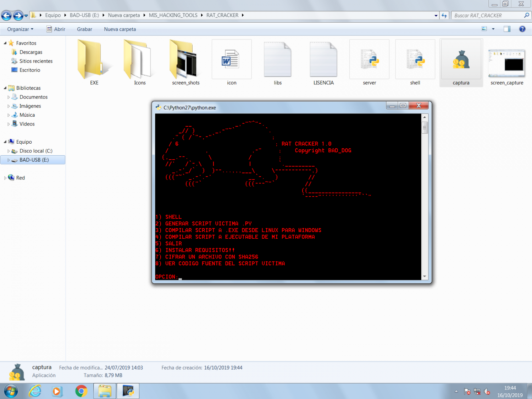The image size is (532, 399).
Task: Open the EXE folder
Action: pyautogui.click(x=94, y=63)
